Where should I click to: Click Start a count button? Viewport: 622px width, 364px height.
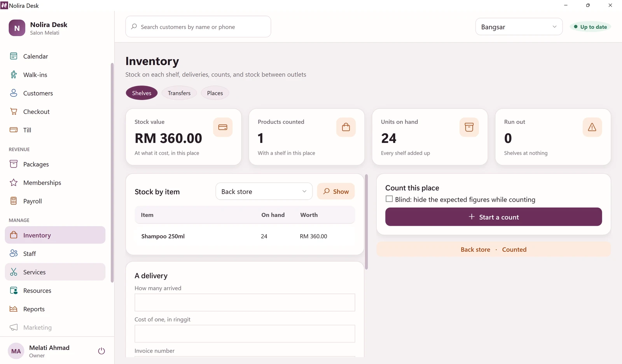point(494,217)
